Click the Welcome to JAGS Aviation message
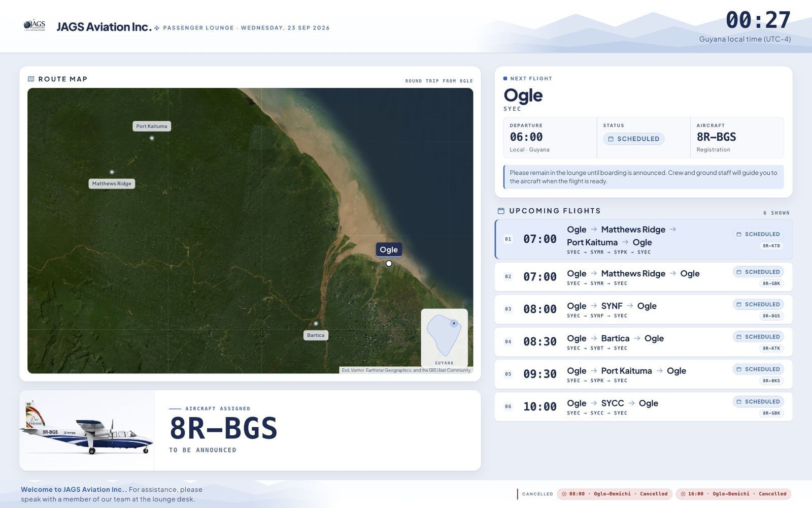This screenshot has height=508, width=812. tap(112, 494)
